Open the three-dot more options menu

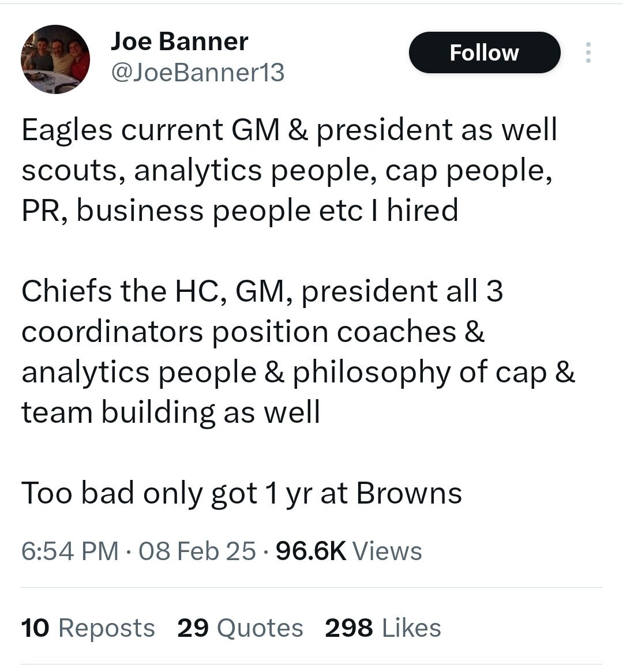588,52
